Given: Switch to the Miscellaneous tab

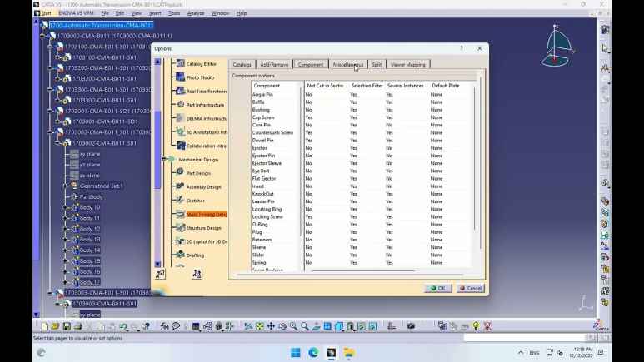Looking at the screenshot, I should (x=348, y=64).
